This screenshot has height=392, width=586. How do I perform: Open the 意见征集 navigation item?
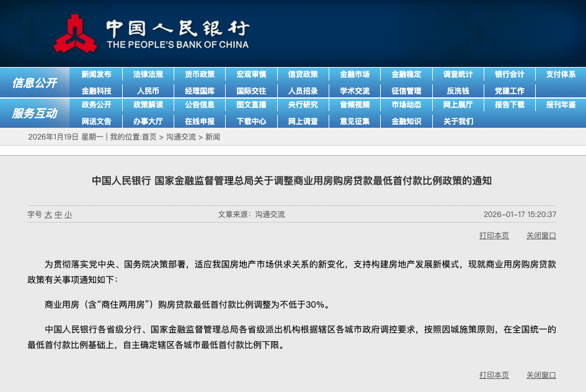pos(355,121)
